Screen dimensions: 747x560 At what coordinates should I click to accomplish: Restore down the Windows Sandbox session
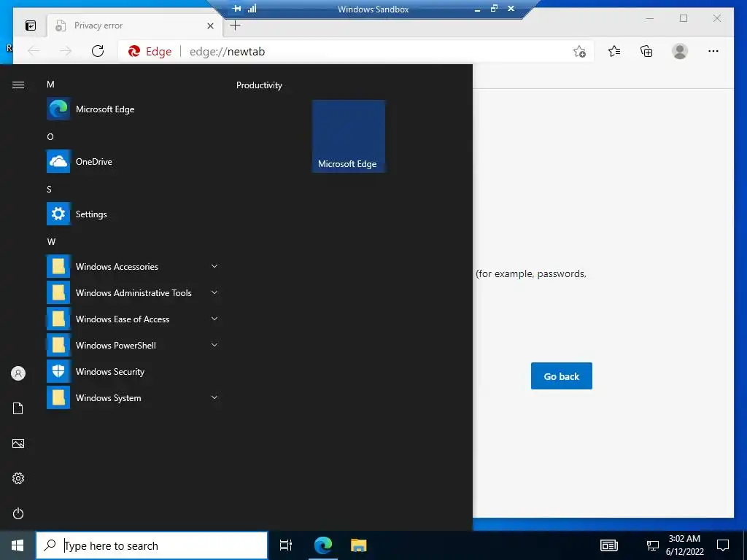(494, 9)
